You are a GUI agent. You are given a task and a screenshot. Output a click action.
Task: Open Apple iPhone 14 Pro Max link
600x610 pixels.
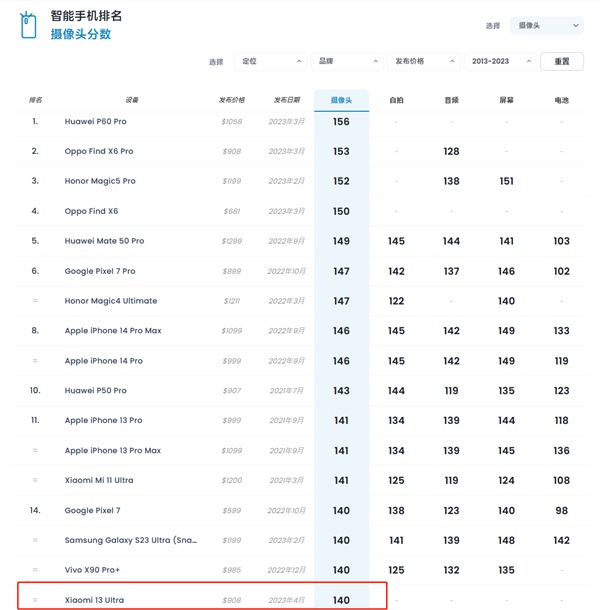113,331
